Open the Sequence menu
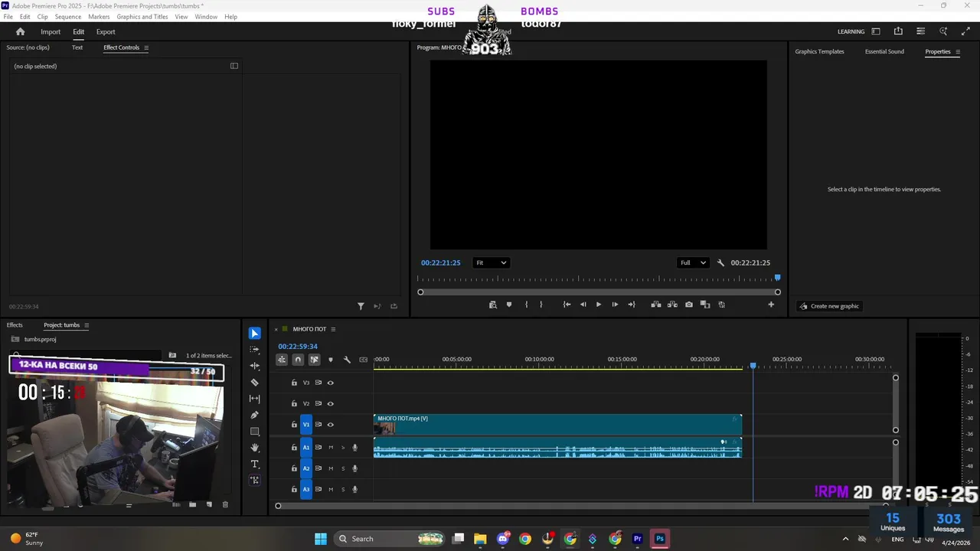980x551 pixels. pyautogui.click(x=68, y=17)
